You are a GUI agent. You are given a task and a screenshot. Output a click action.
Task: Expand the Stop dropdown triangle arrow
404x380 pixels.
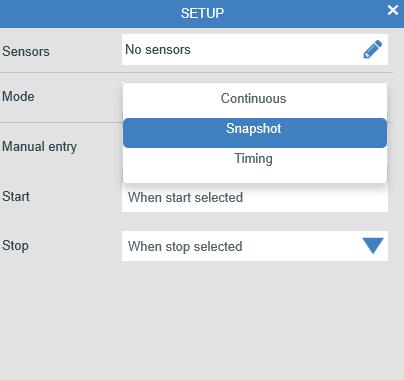(373, 246)
